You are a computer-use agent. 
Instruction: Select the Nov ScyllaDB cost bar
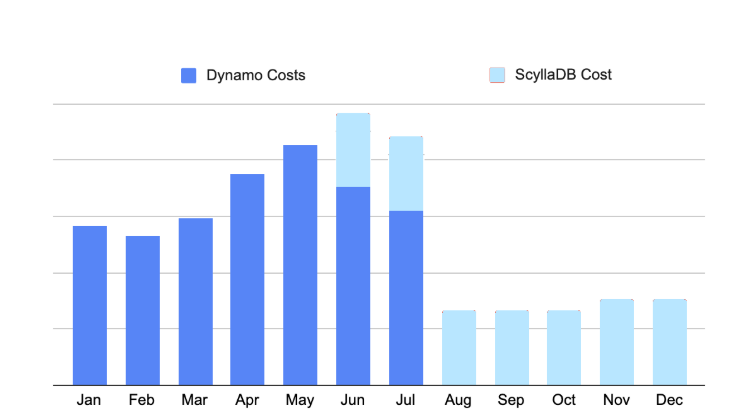[617, 342]
